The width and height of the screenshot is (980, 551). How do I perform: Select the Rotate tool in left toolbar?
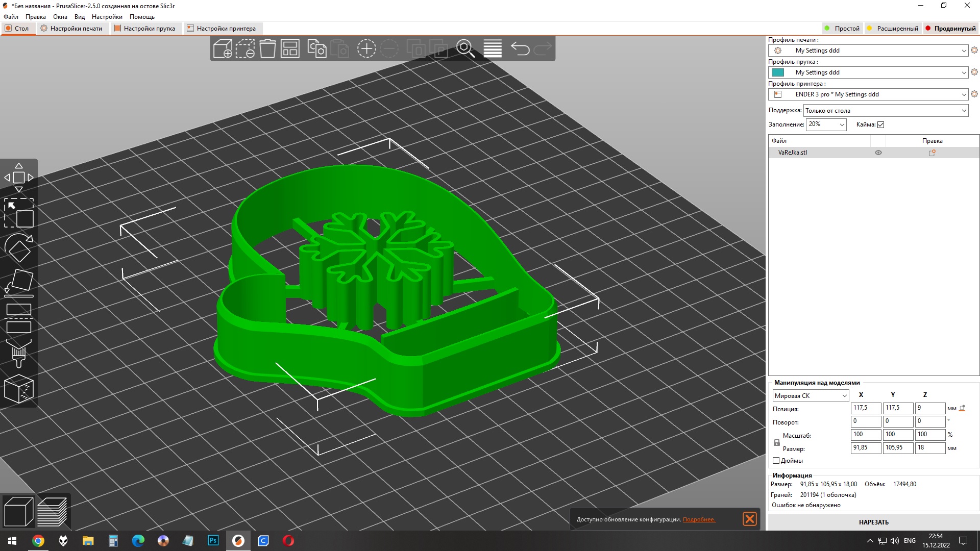[x=19, y=248]
